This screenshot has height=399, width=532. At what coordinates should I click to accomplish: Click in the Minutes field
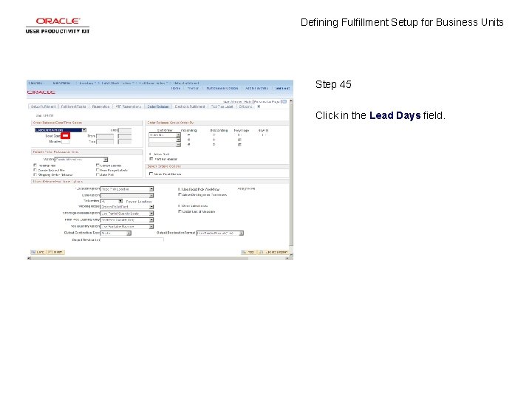66,141
